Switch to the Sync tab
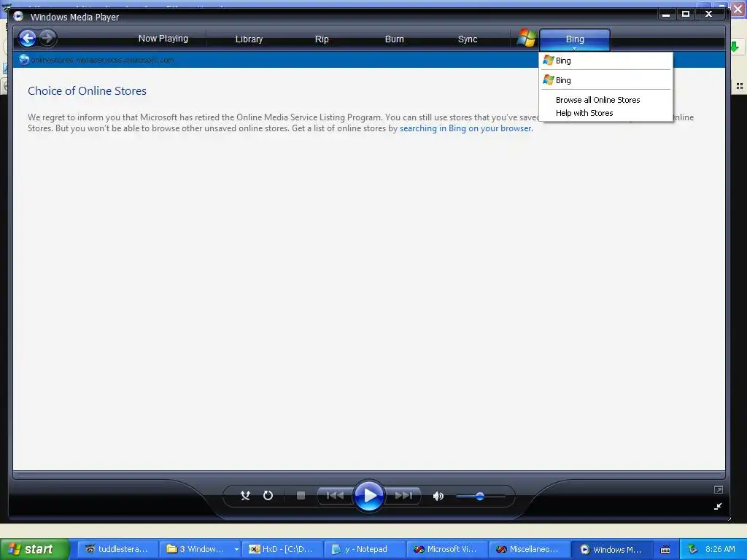 click(468, 39)
